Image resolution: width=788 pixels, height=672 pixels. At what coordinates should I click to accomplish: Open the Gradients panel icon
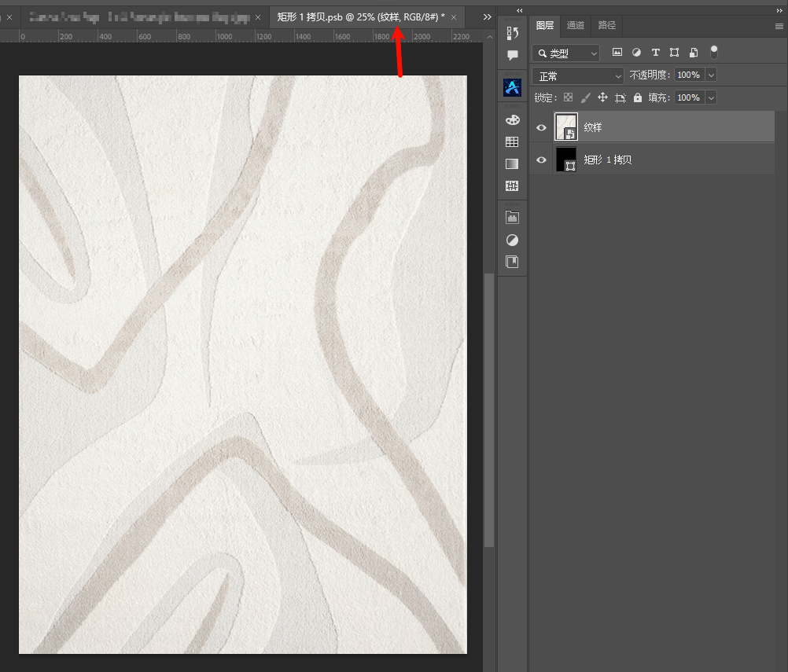512,163
